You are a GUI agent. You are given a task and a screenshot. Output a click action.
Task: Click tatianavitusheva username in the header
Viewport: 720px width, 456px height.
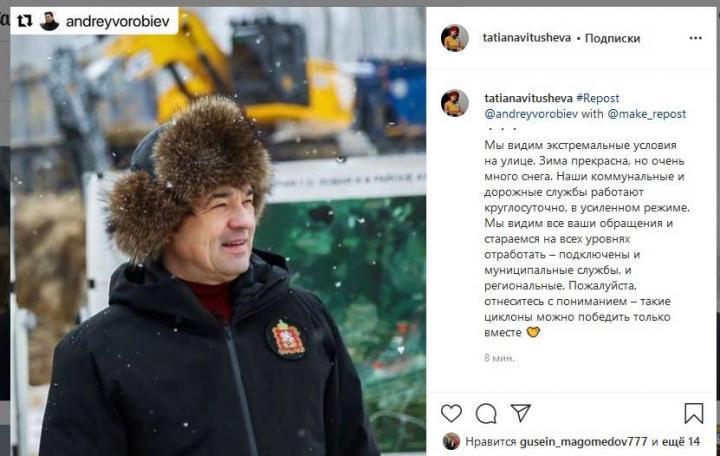(527, 38)
